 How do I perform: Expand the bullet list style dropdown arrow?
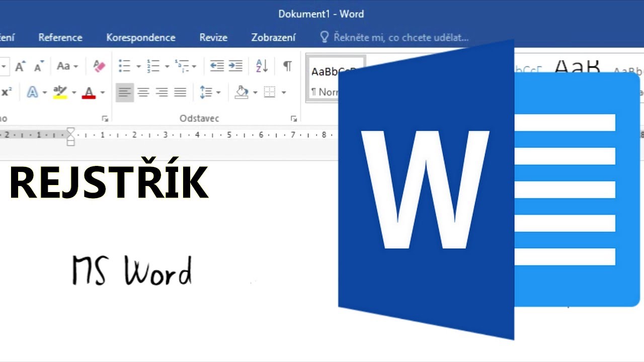tap(138, 66)
